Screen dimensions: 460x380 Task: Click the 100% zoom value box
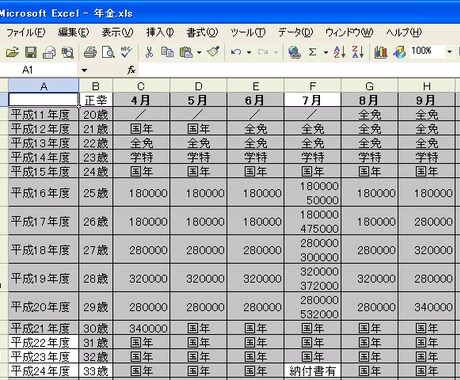point(427,52)
